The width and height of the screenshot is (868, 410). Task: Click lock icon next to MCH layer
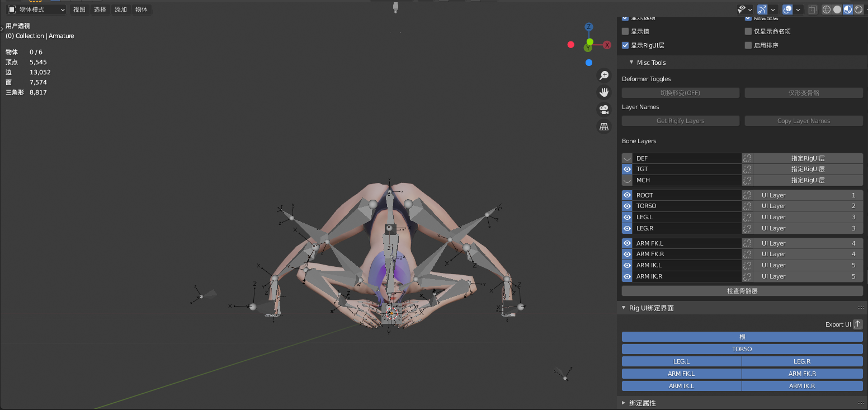point(747,180)
